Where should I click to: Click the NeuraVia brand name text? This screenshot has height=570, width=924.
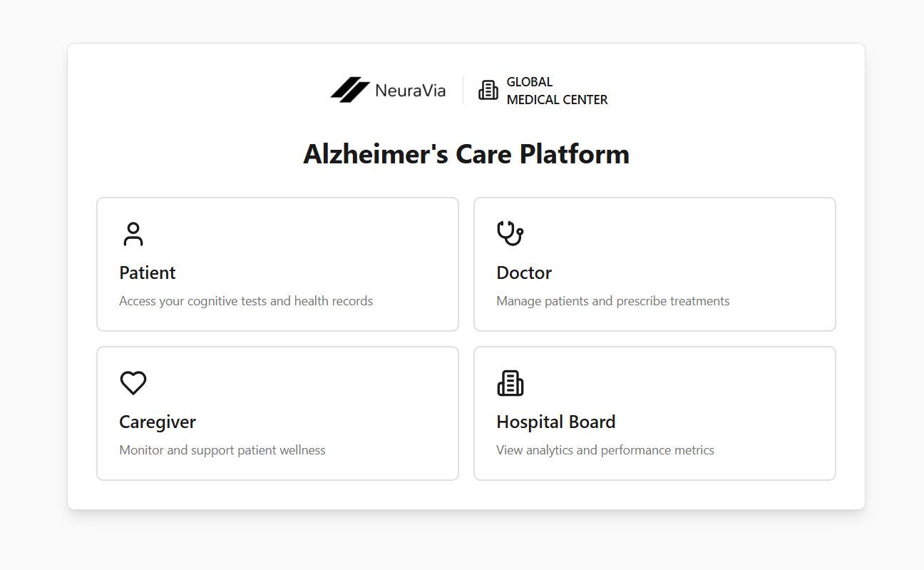(410, 91)
